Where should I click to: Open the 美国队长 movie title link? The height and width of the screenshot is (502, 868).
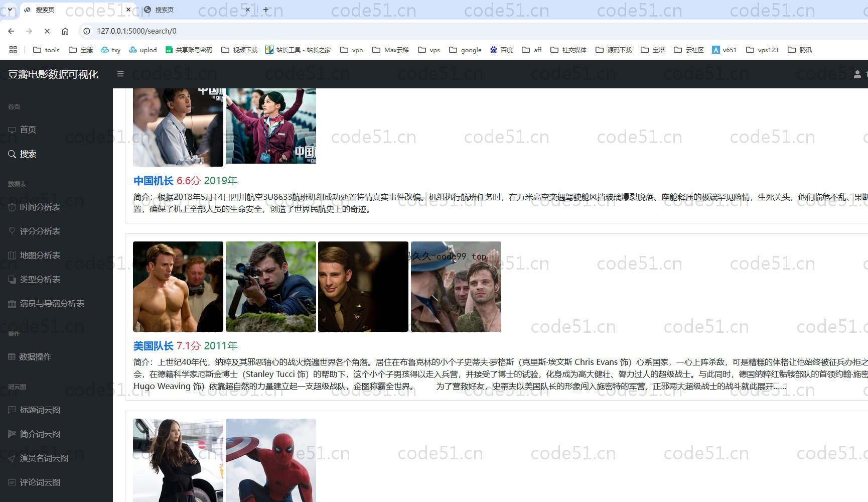(154, 346)
